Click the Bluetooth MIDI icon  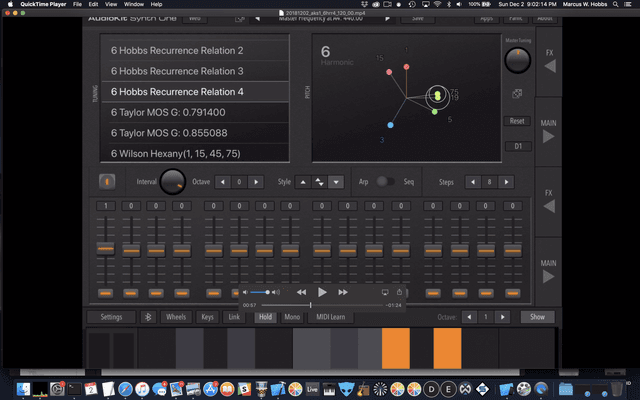tap(149, 317)
